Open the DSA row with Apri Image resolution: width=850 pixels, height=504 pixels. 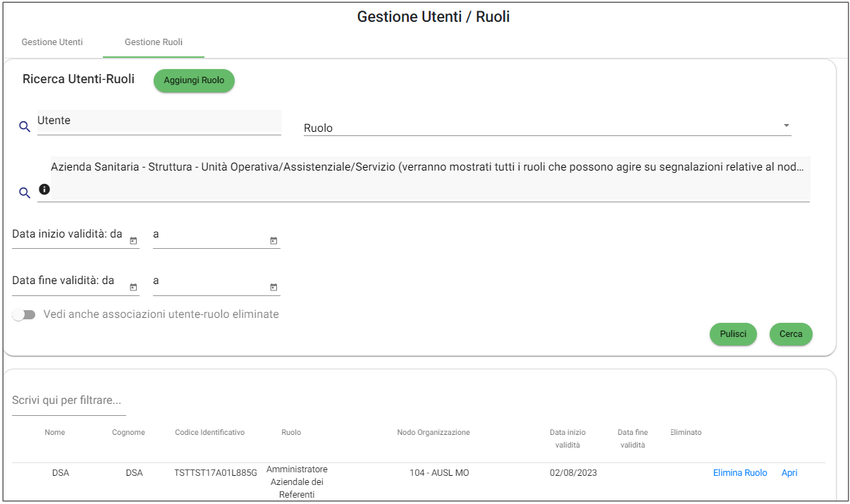tap(789, 473)
